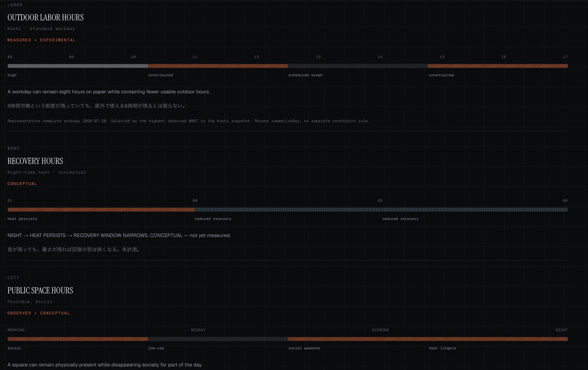The width and height of the screenshot is (588, 370).
Task: Click the sentence 'A square can remain physically present'
Action: coord(105,365)
